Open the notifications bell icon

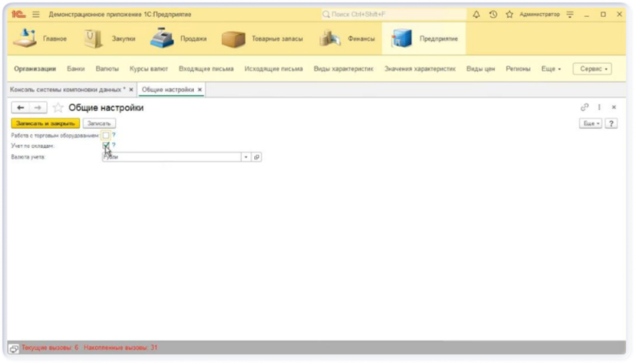(x=477, y=14)
